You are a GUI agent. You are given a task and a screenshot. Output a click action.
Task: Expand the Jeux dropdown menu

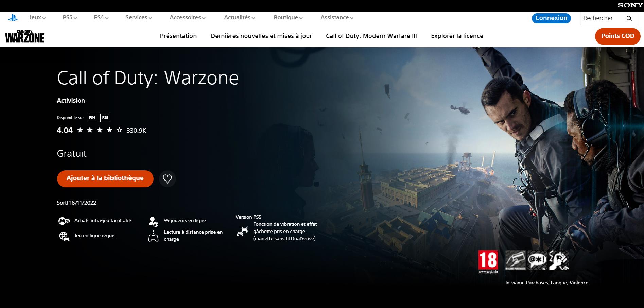(36, 17)
